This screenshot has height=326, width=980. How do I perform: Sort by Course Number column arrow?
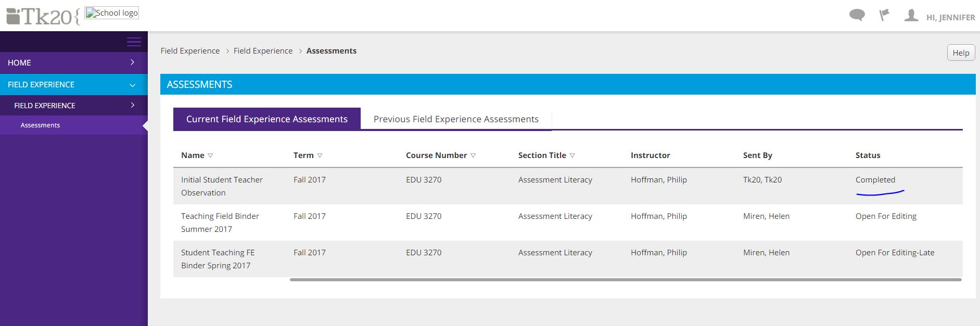coord(473,155)
